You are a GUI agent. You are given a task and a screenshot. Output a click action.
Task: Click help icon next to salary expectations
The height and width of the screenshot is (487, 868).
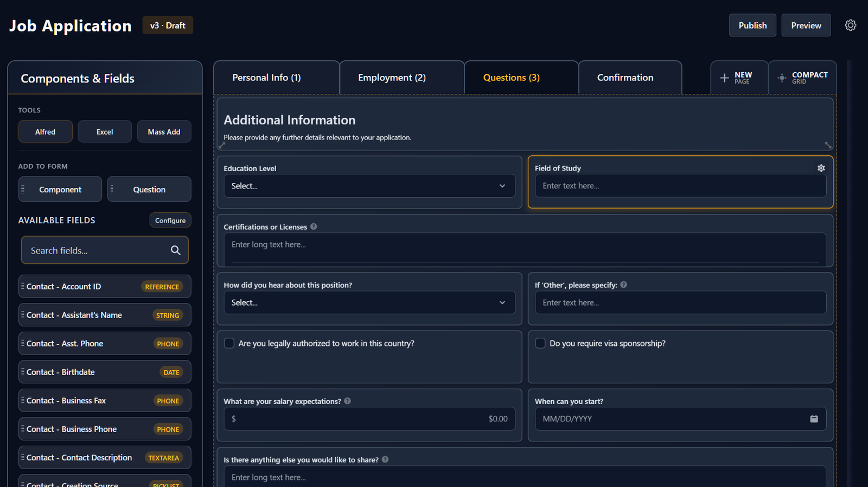[348, 401]
